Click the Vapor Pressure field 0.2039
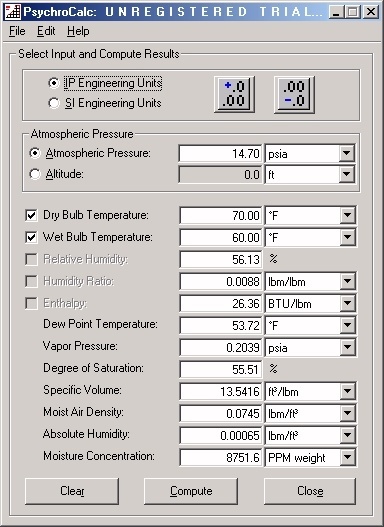The height and width of the screenshot is (527, 384). 221,348
